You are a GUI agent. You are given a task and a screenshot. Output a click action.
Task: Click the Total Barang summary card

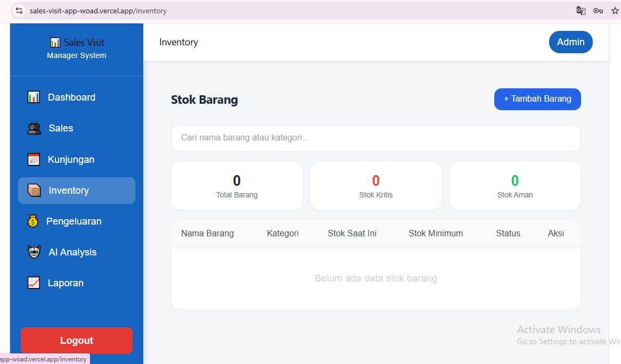point(237,186)
